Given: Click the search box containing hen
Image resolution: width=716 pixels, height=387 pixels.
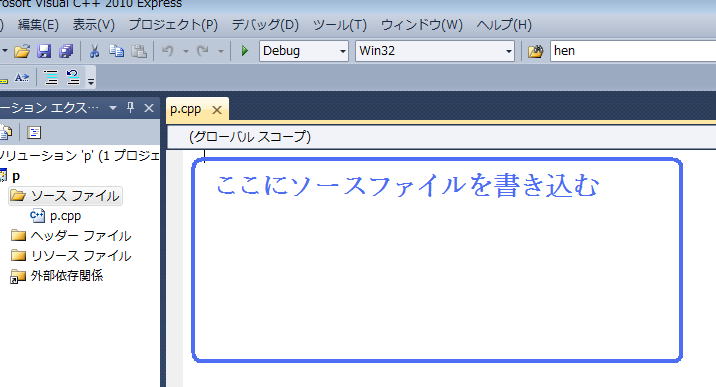Looking at the screenshot, I should pyautogui.click(x=633, y=51).
